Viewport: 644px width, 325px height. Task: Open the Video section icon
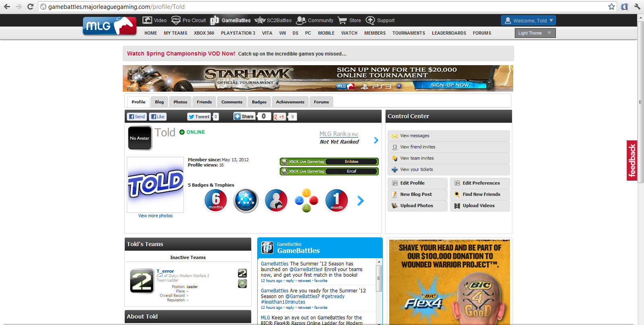[x=147, y=20]
